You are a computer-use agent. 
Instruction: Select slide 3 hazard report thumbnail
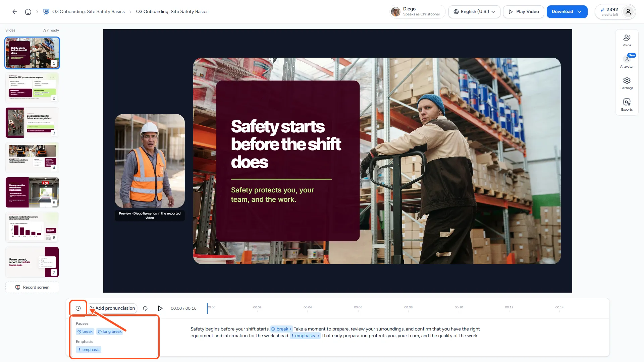pos(32,123)
